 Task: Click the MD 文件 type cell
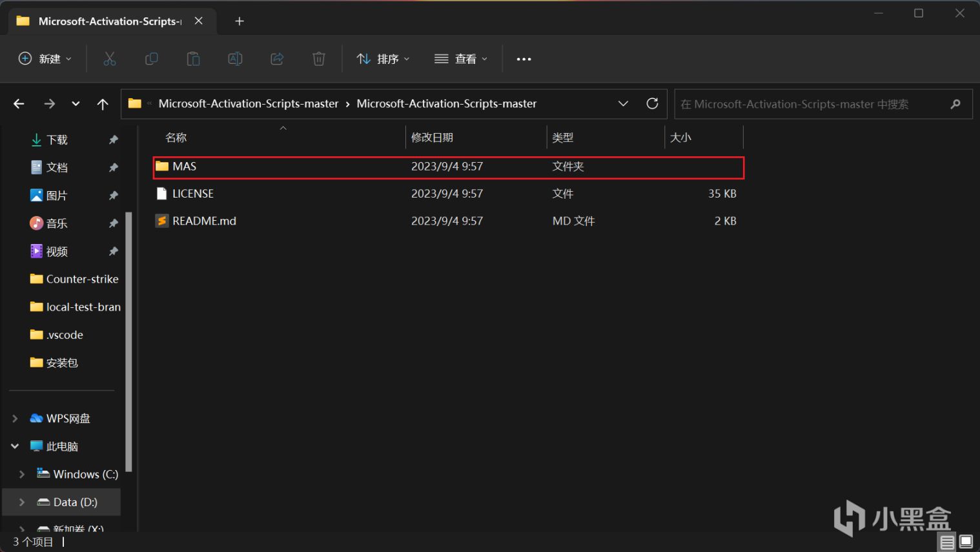click(573, 221)
